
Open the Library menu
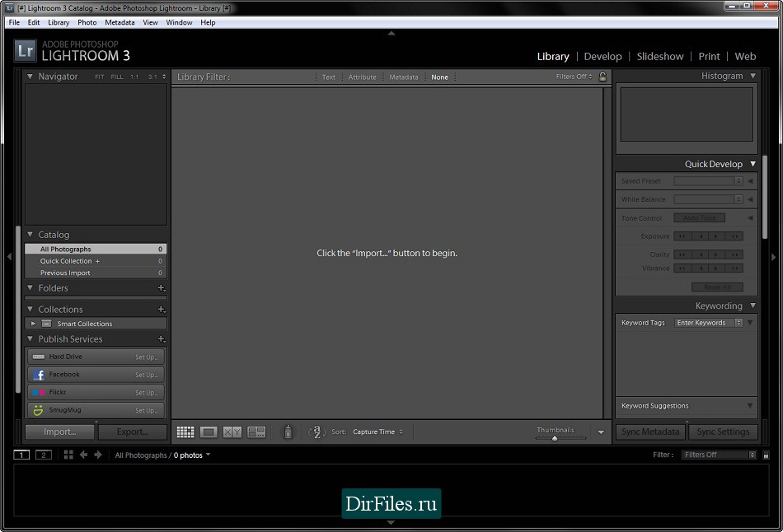(x=59, y=22)
